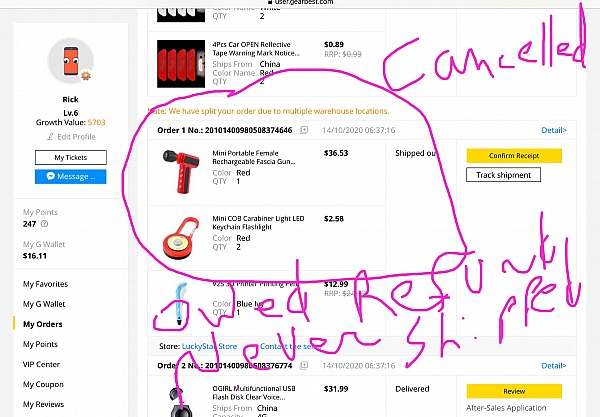Open Detail link for Order 1
The width and height of the screenshot is (600, 417).
(554, 130)
